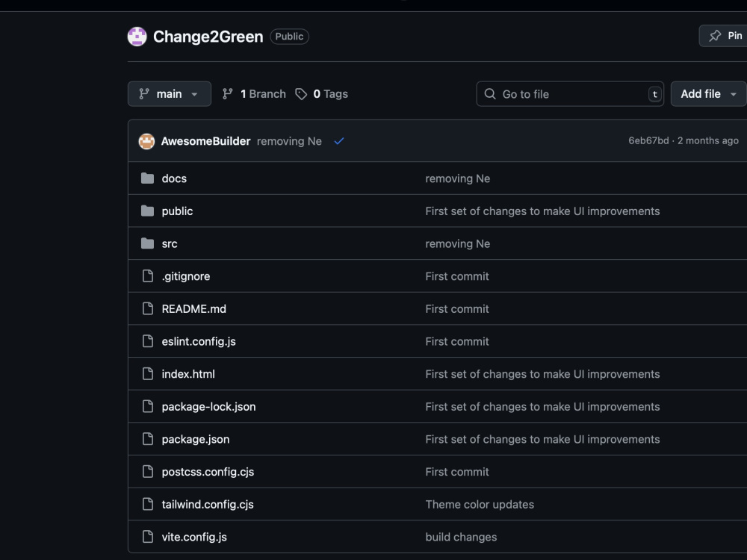Open the docs row's removing Ne commit
This screenshot has width=747, height=560.
[x=457, y=178]
